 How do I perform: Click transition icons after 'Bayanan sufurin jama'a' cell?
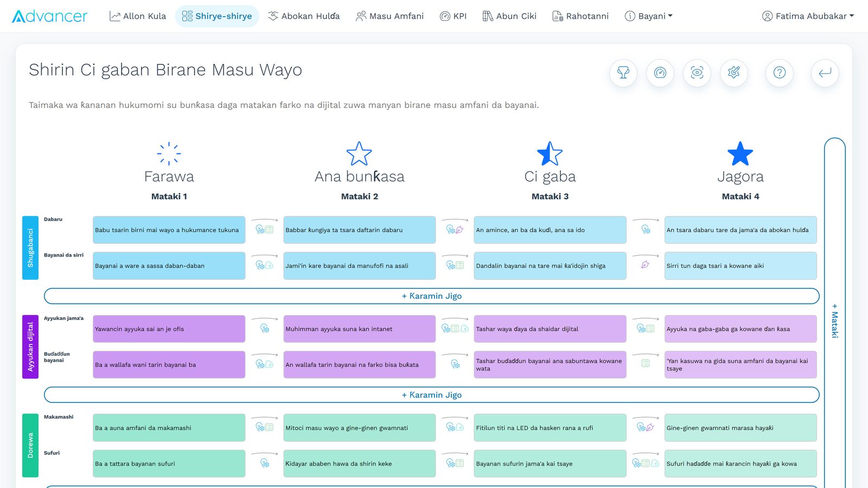[646, 463]
